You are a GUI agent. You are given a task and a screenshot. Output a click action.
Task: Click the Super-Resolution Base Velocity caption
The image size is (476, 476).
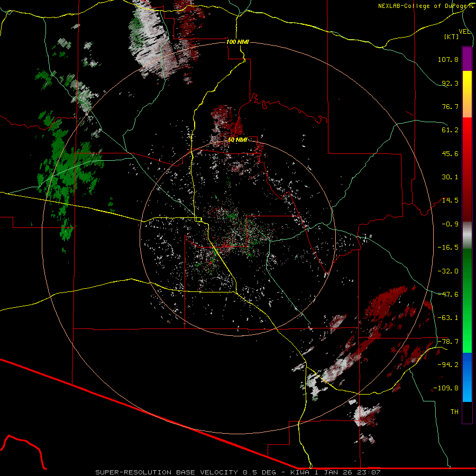tap(237, 472)
